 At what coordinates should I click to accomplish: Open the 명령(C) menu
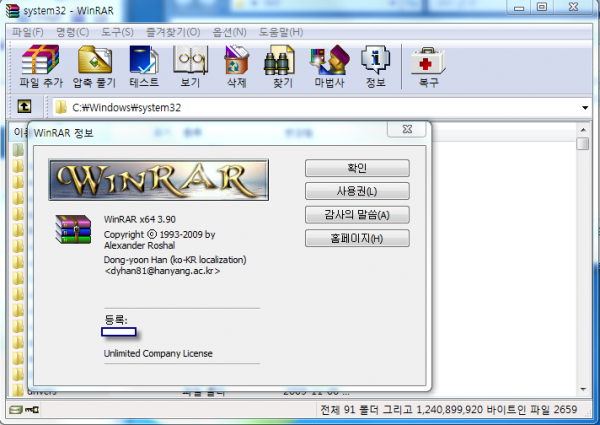[72, 32]
